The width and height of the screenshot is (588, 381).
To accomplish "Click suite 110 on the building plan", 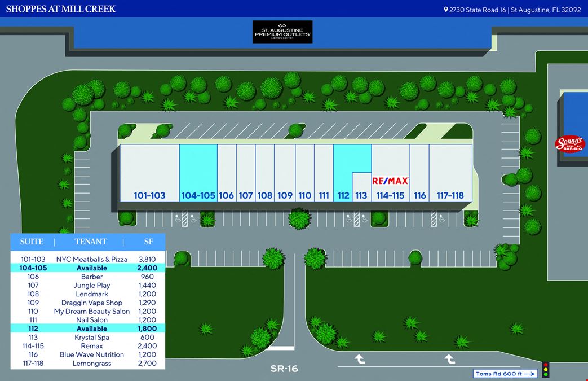I will point(305,173).
